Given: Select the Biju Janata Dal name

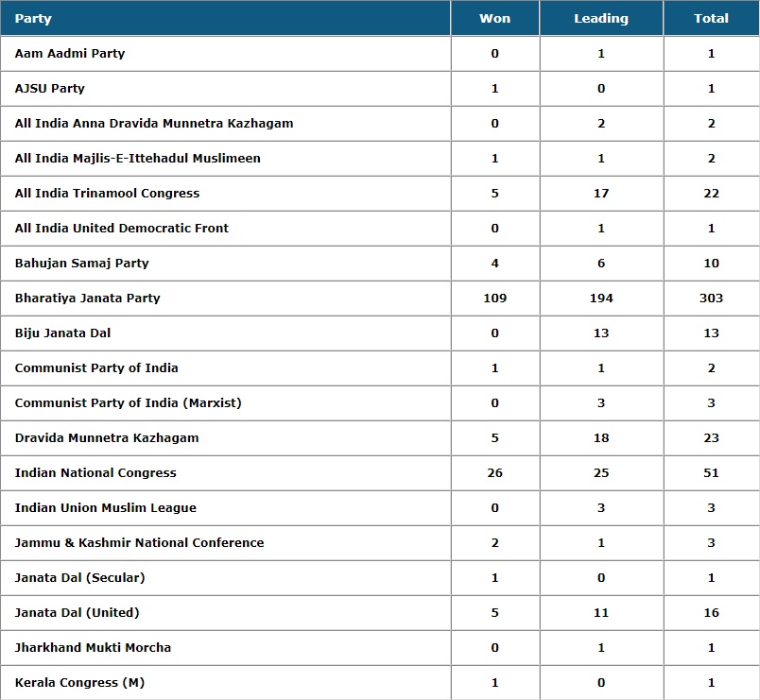Looking at the screenshot, I should pos(62,333).
